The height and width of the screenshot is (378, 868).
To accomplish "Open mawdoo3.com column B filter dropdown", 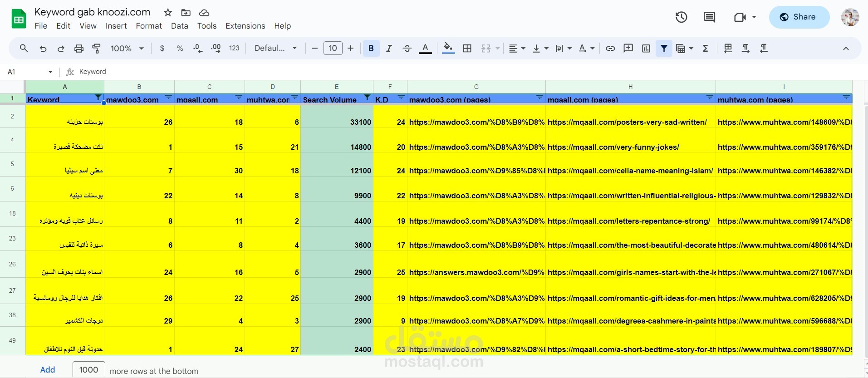I will (x=168, y=98).
